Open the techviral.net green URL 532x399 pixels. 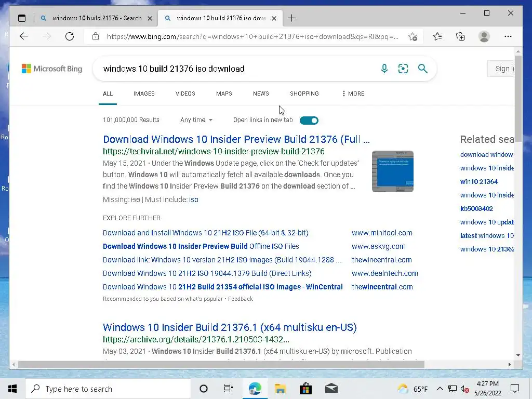pos(214,151)
